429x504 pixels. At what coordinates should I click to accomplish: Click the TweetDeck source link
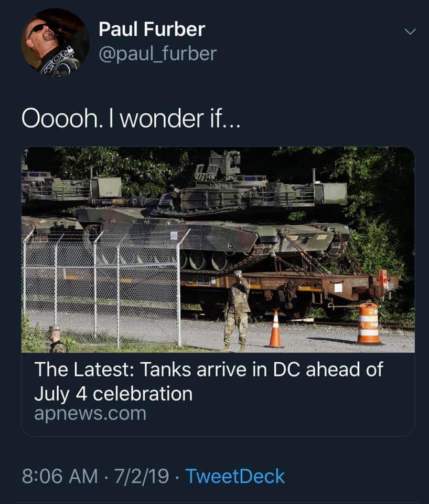(235, 476)
